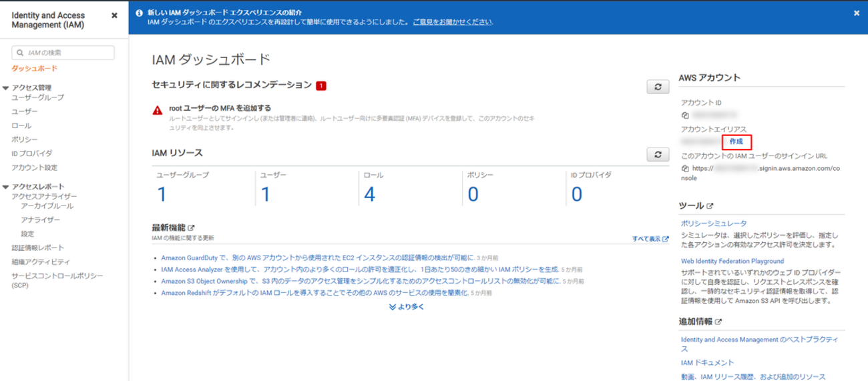Collapse the アクセスレポート section
The image size is (868, 381).
(6, 187)
